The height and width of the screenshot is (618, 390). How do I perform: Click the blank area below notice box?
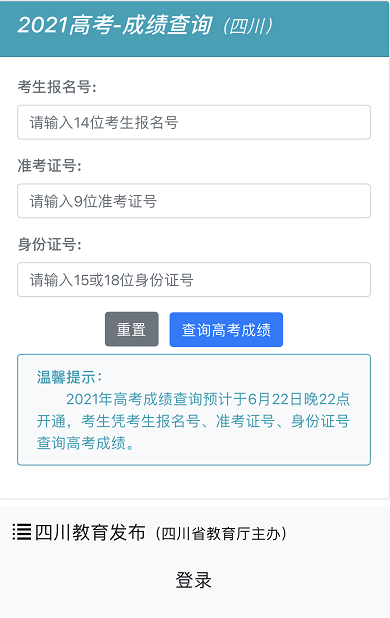tap(194, 482)
